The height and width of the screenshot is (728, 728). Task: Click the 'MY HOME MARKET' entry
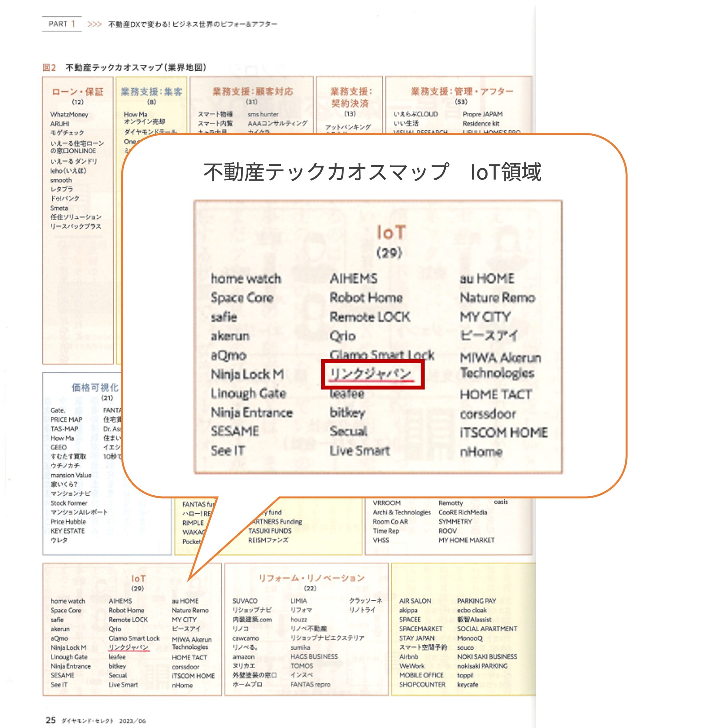coord(466,540)
